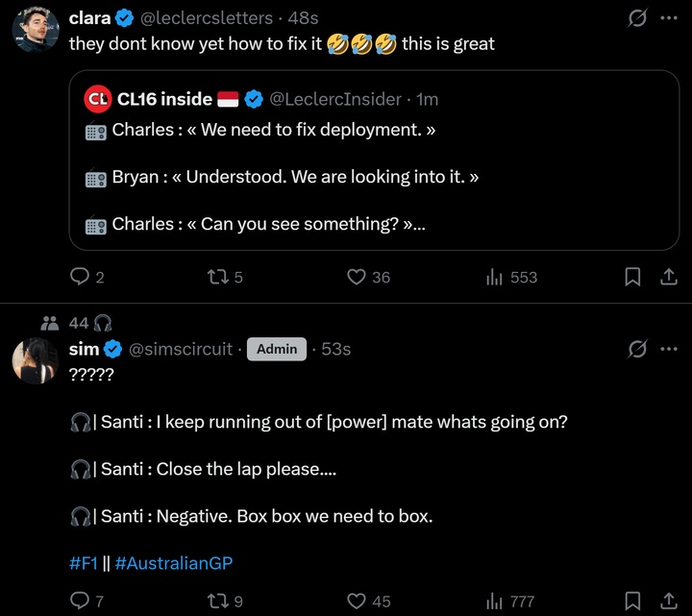
Task: Share clara's tweet
Action: tap(668, 277)
